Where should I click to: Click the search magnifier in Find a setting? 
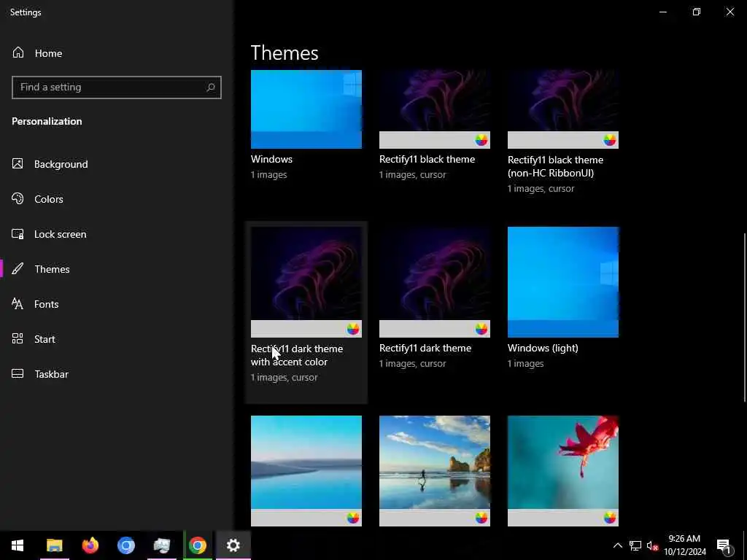pyautogui.click(x=211, y=87)
